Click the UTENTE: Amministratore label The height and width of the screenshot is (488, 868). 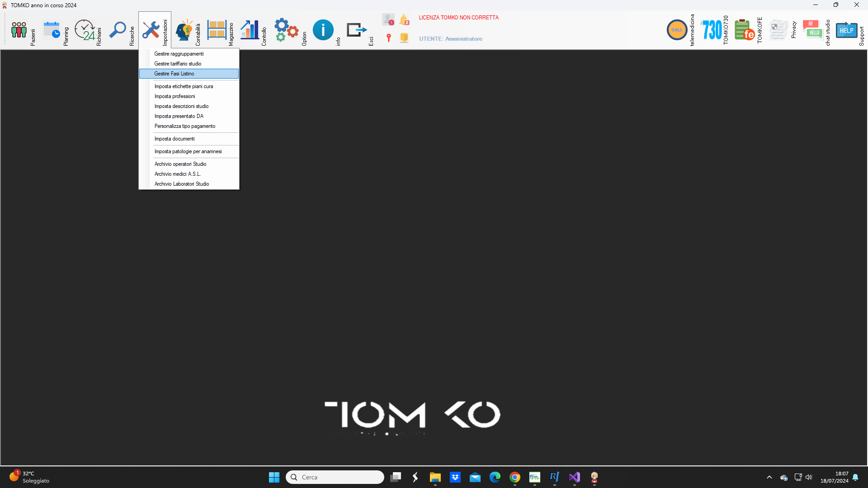click(x=450, y=39)
